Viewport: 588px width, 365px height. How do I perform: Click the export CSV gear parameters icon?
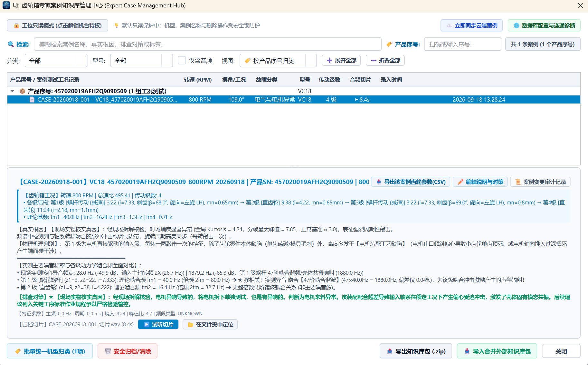pos(379,182)
